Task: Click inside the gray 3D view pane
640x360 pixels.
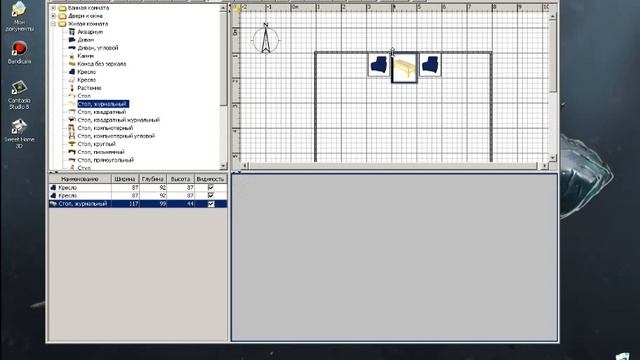Action: point(394,257)
